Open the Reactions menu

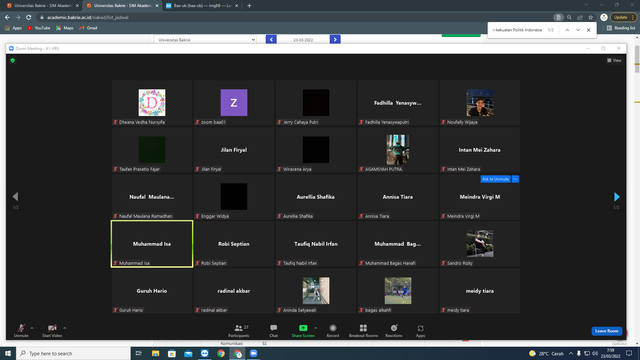(x=394, y=330)
